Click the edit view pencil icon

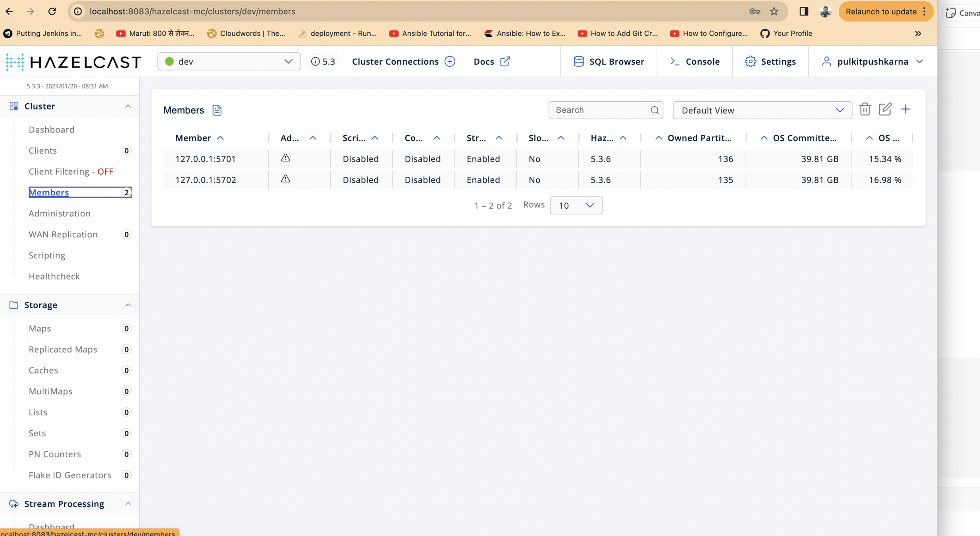pos(885,109)
